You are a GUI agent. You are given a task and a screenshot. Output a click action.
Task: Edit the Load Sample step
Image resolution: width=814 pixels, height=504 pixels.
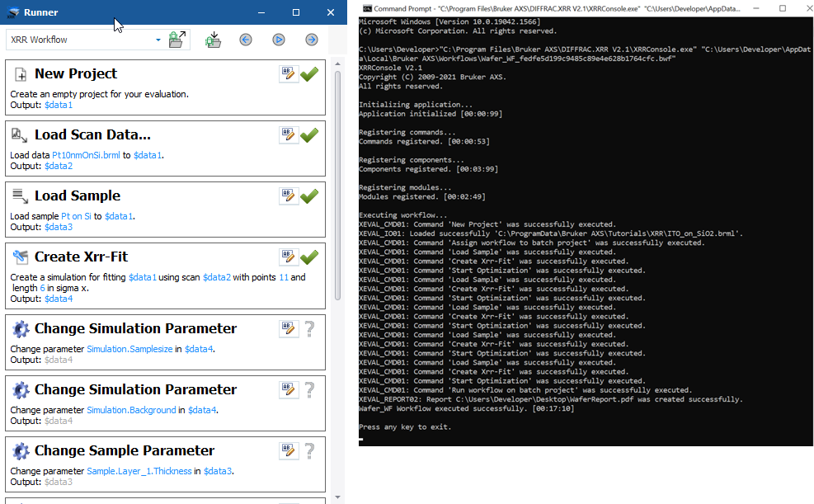click(289, 196)
